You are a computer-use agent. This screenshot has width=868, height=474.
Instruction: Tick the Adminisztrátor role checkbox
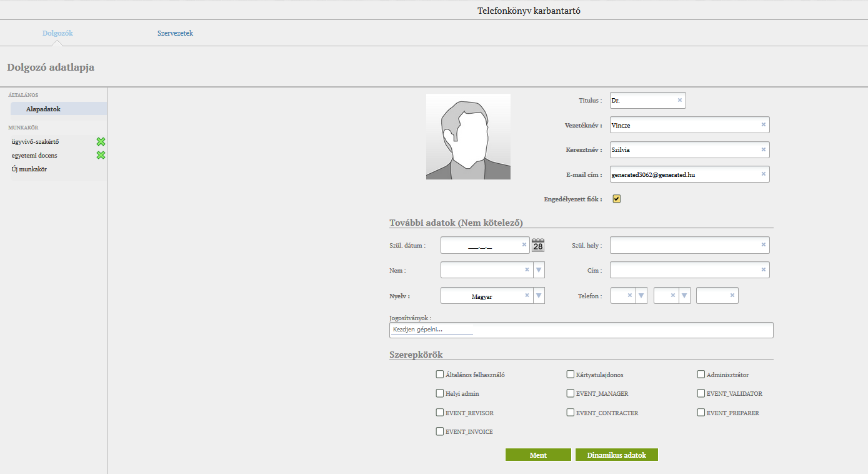coord(701,375)
